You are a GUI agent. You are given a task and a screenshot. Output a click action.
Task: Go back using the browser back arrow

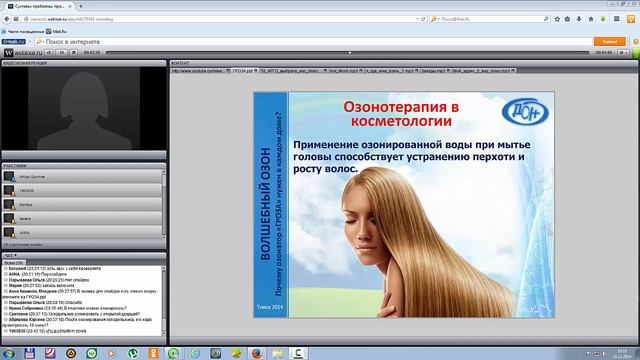point(7,19)
